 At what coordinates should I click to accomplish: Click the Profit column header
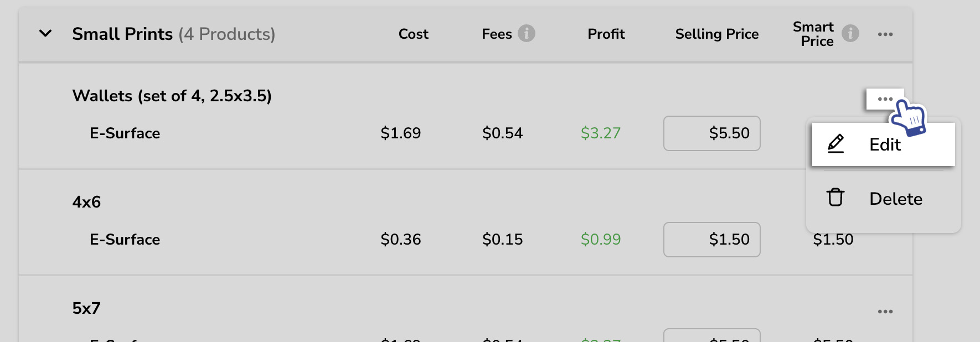(606, 34)
